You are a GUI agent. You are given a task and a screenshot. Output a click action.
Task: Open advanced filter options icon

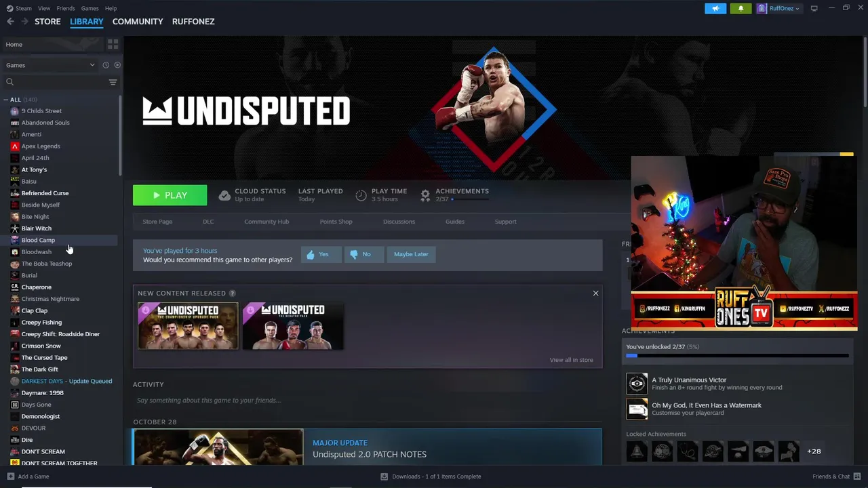[113, 82]
